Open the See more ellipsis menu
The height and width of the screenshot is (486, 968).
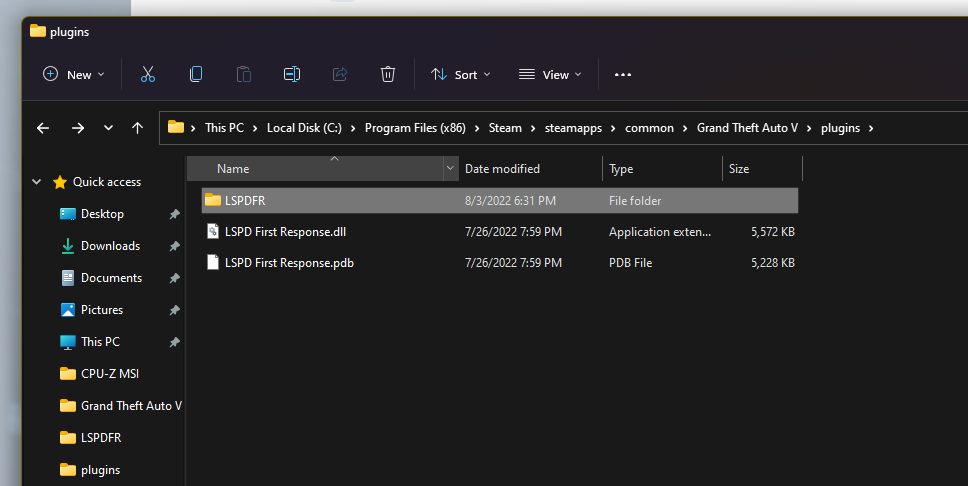(623, 75)
